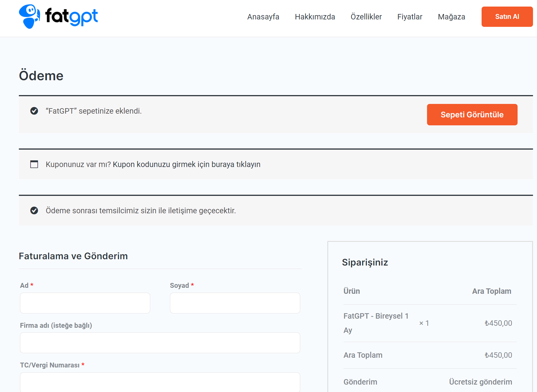Click the "Soyad" field label
The width and height of the screenshot is (537, 392).
click(179, 286)
